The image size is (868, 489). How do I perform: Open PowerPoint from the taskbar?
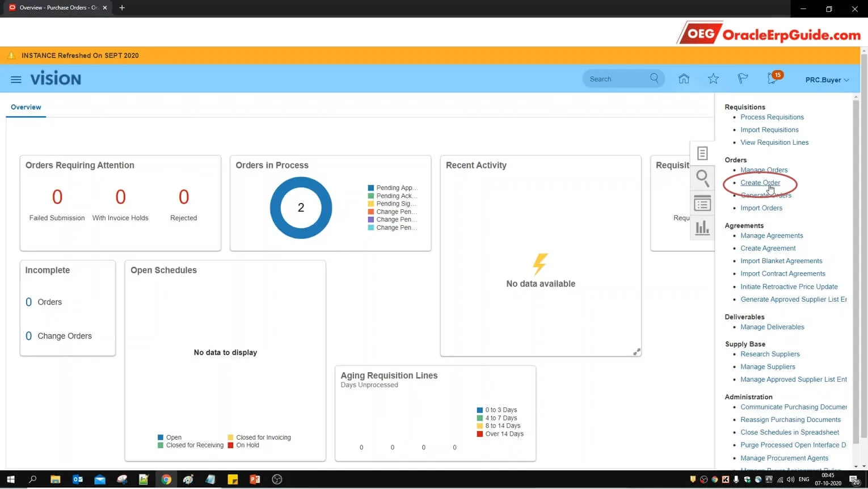[x=255, y=479]
